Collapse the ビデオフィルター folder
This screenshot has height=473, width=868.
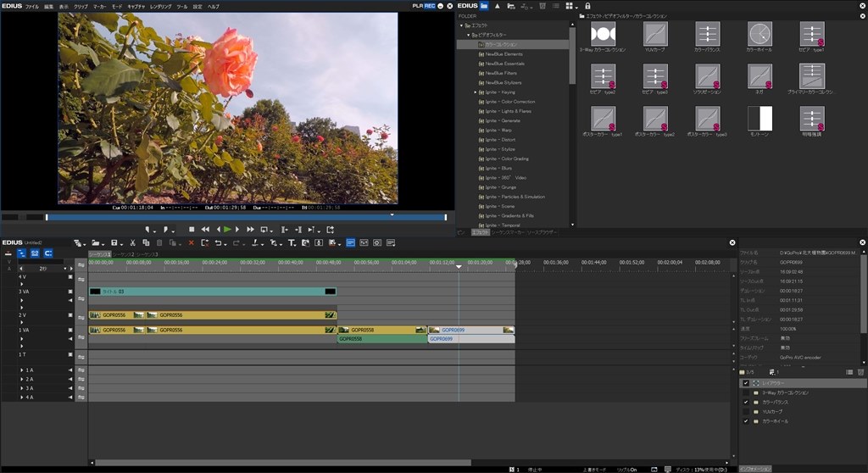(468, 35)
